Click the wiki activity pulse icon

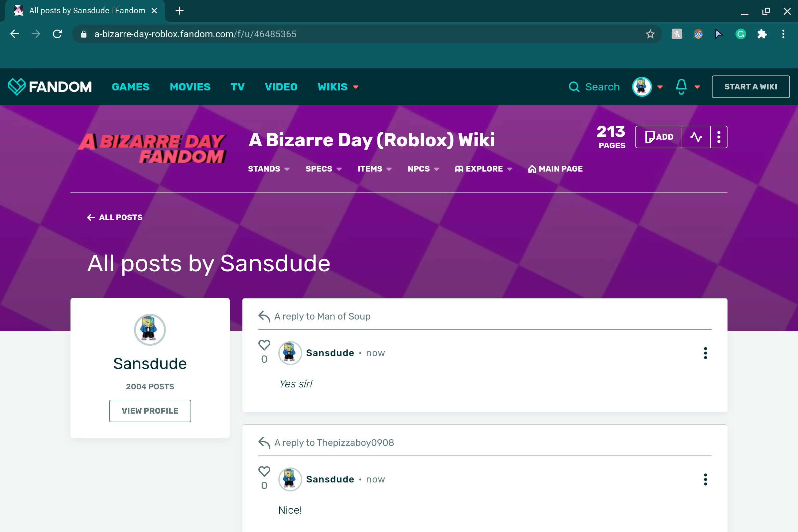[x=696, y=137]
